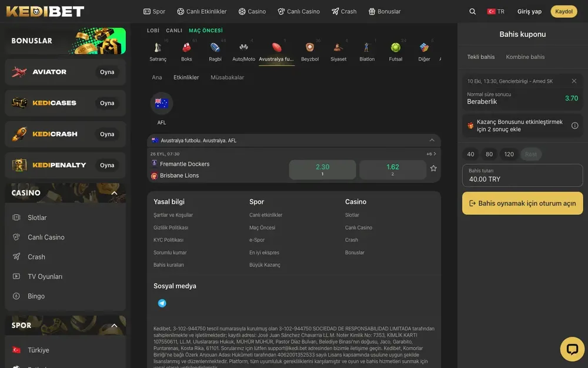The image size is (588, 368).
Task: Choose the Futsal ball icon
Action: pyautogui.click(x=396, y=47)
